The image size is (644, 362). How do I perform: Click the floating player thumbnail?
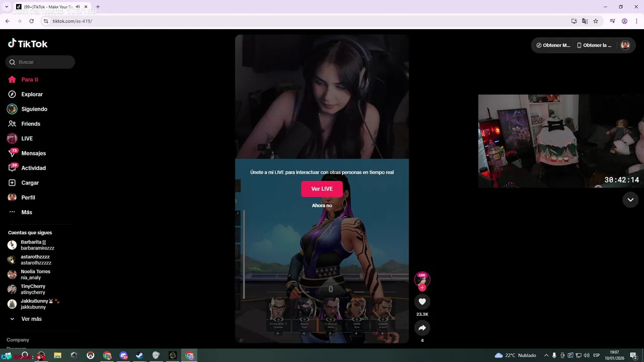click(x=561, y=141)
